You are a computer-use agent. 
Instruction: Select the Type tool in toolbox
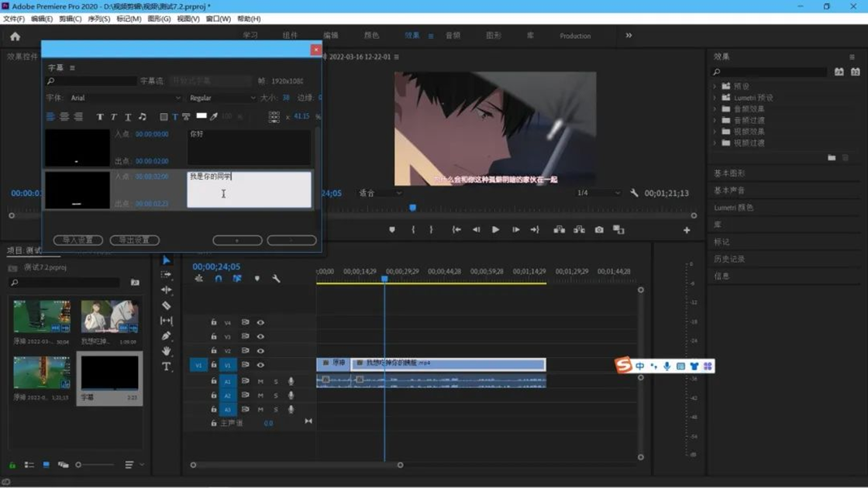pos(166,366)
